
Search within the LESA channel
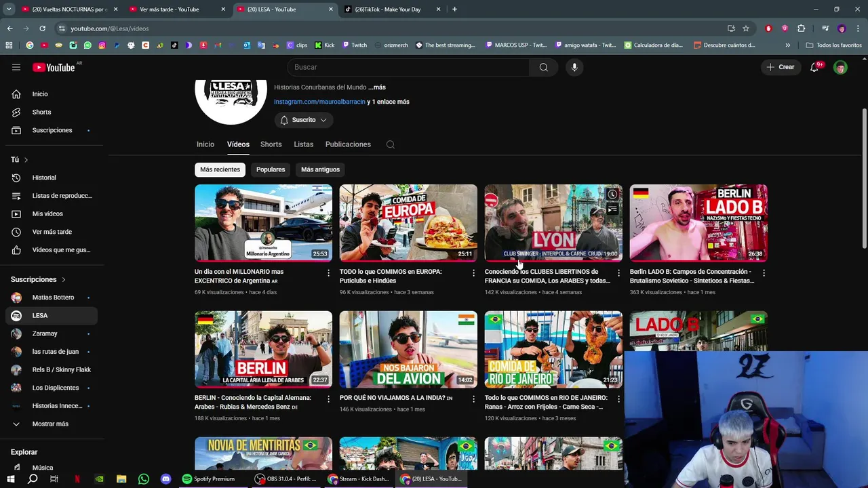click(390, 144)
